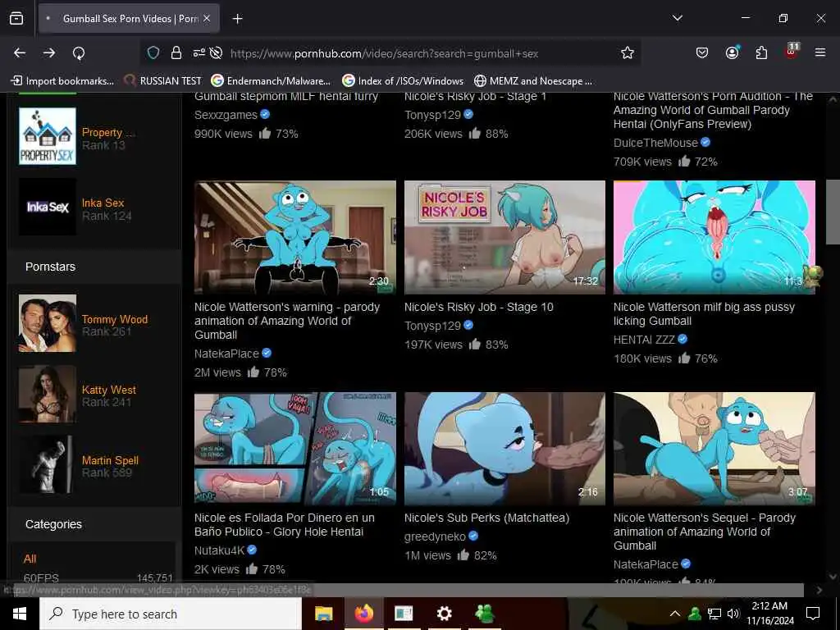Click Import bookmarks in bookmarks toolbar

tap(62, 81)
